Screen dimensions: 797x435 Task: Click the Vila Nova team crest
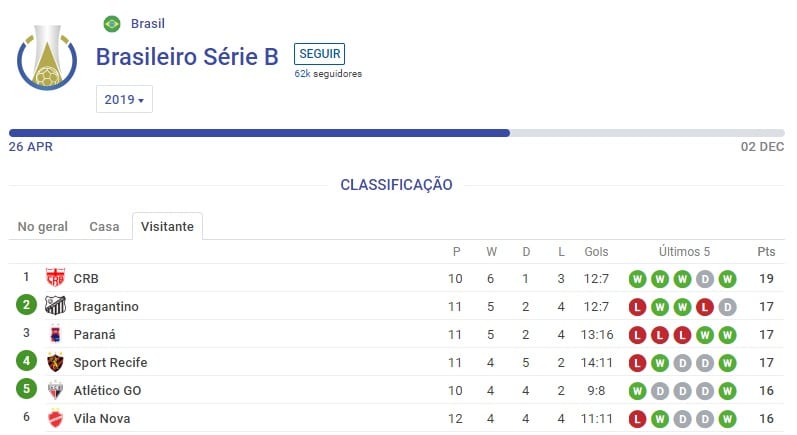click(x=55, y=418)
